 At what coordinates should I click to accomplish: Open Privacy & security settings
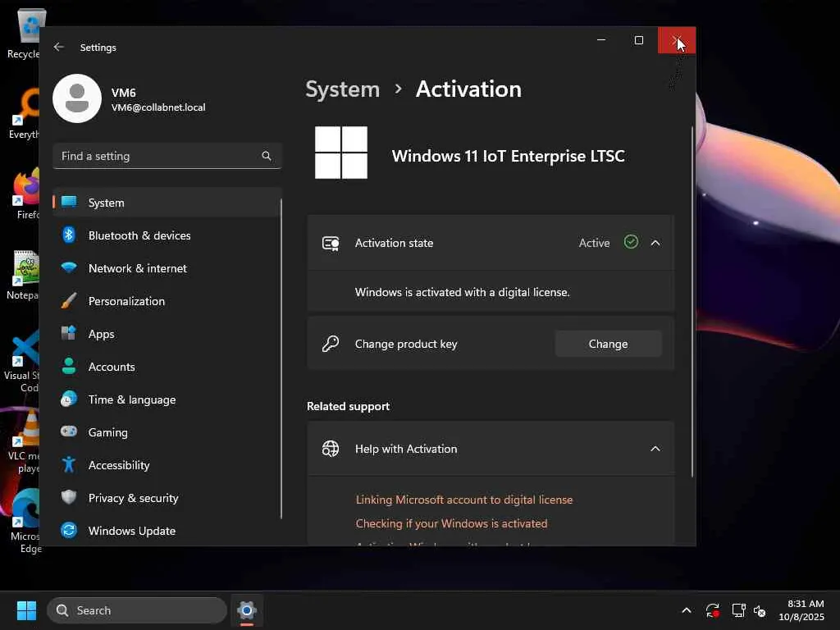[x=167, y=498]
